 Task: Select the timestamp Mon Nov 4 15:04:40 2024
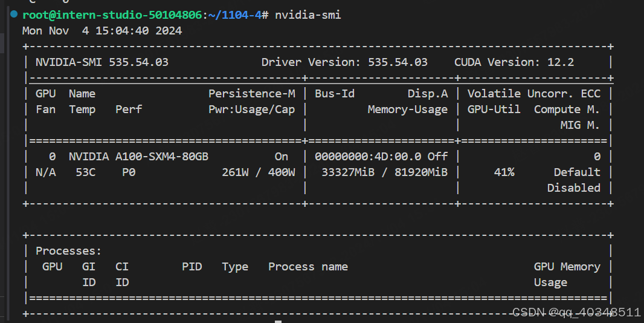click(102, 31)
